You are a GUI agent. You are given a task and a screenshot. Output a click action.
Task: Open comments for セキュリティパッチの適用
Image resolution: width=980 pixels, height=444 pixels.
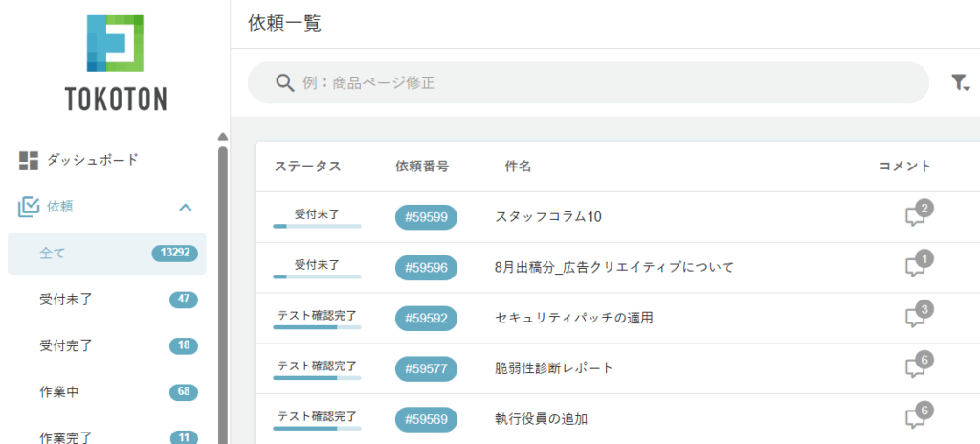tap(916, 317)
